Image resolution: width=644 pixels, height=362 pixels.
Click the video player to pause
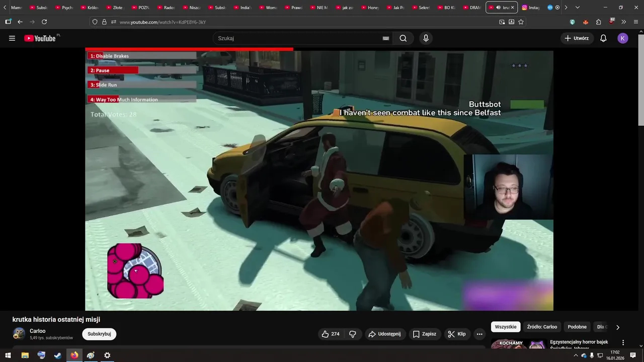pyautogui.click(x=319, y=180)
